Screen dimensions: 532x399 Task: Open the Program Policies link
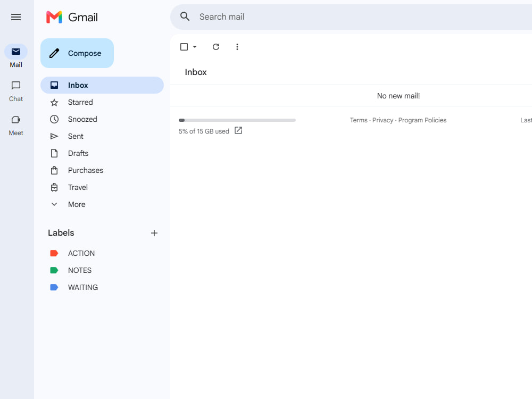pos(422,120)
